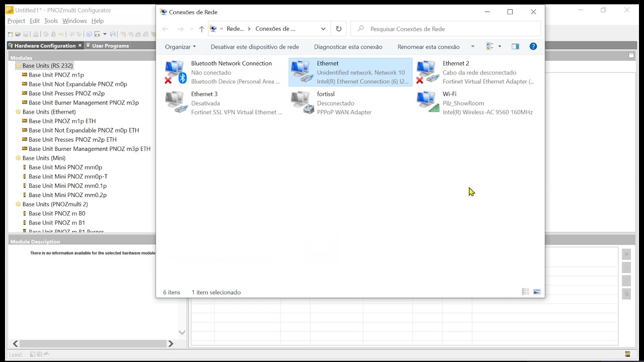Click the control panel icon in address bar
Image resolution: width=644 pixels, height=362 pixels.
point(213,29)
